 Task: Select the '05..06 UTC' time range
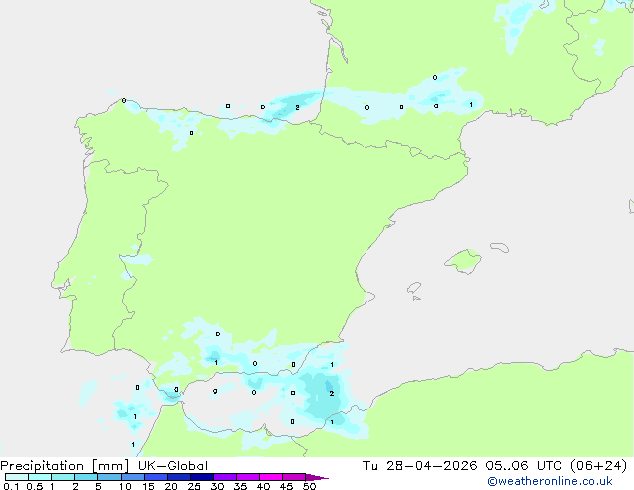tap(524, 466)
